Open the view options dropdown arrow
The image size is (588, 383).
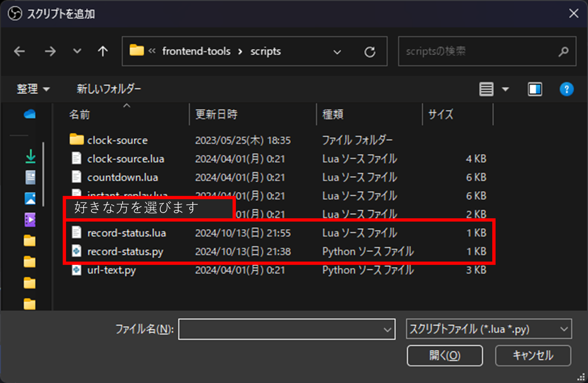505,89
